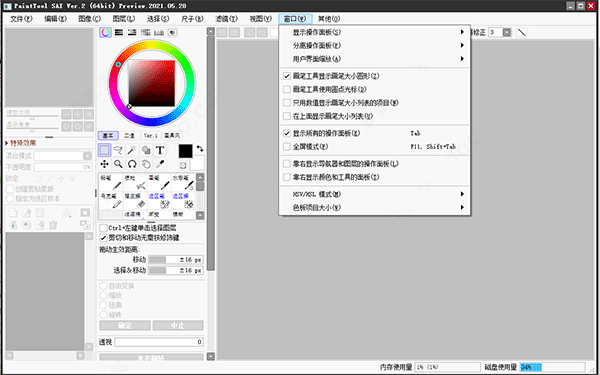Viewport: 600px width, 375px height.
Task: Open 其他(O) menu
Action: pos(329,19)
